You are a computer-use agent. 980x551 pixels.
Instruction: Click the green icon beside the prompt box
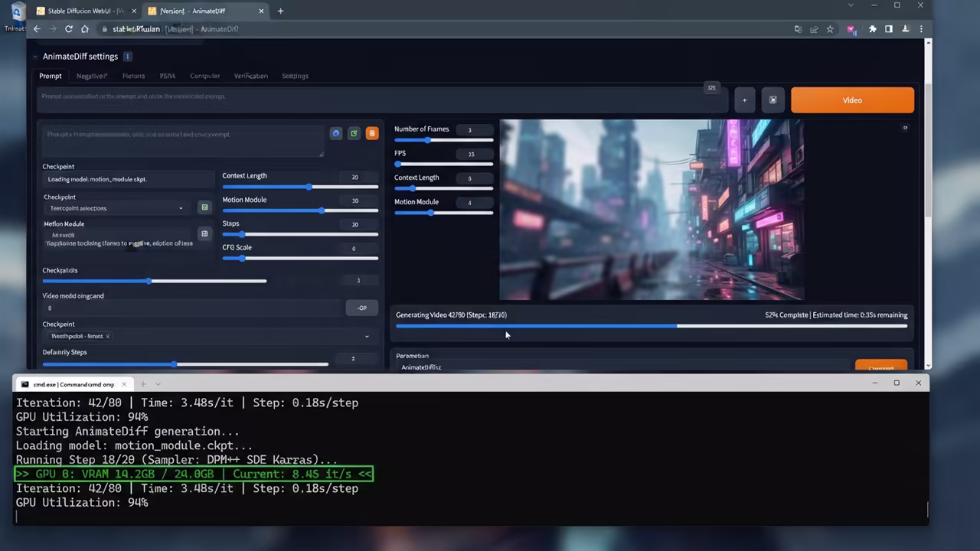click(354, 133)
